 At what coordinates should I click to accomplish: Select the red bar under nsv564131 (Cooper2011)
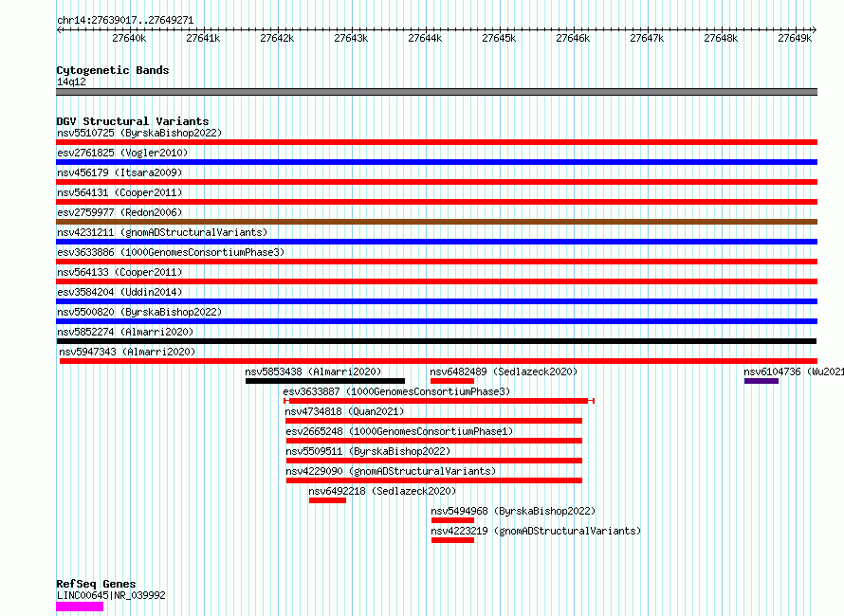click(436, 202)
